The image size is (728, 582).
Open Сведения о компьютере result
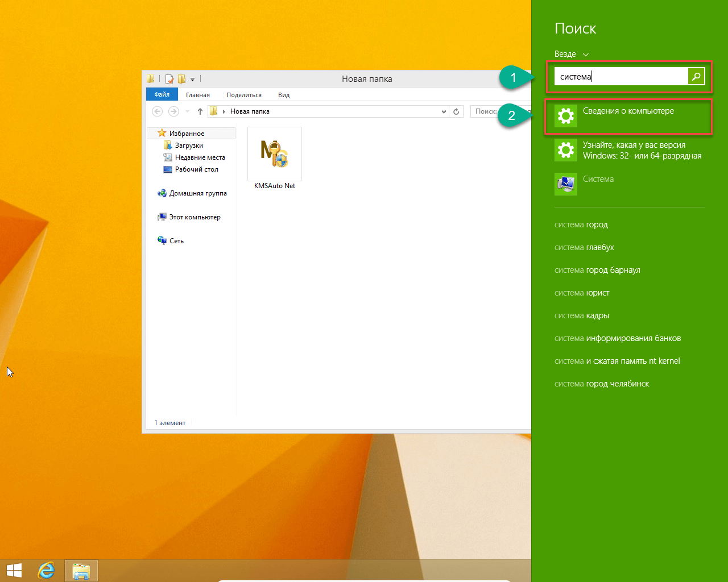click(x=628, y=117)
